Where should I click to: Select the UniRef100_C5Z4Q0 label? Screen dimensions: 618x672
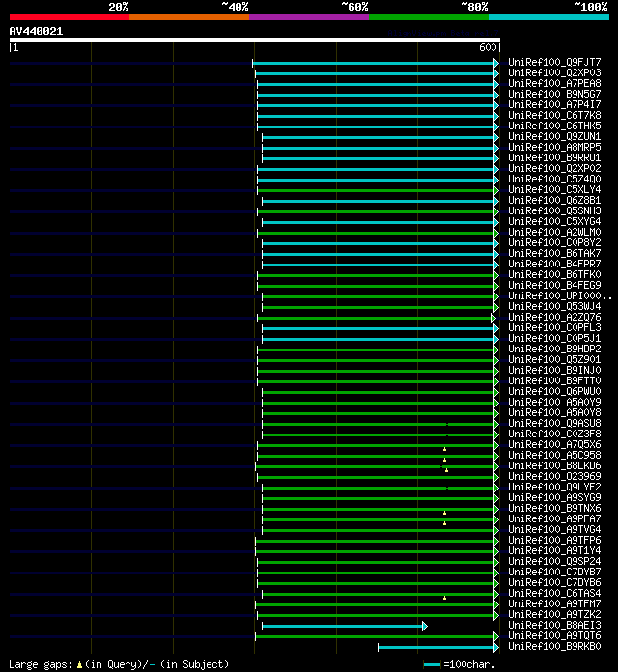pyautogui.click(x=554, y=180)
